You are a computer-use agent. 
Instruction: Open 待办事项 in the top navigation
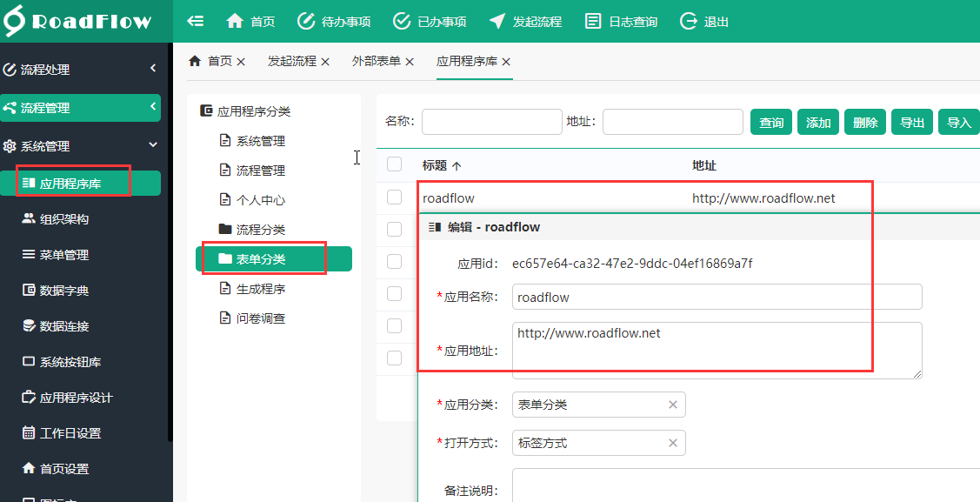pyautogui.click(x=334, y=21)
